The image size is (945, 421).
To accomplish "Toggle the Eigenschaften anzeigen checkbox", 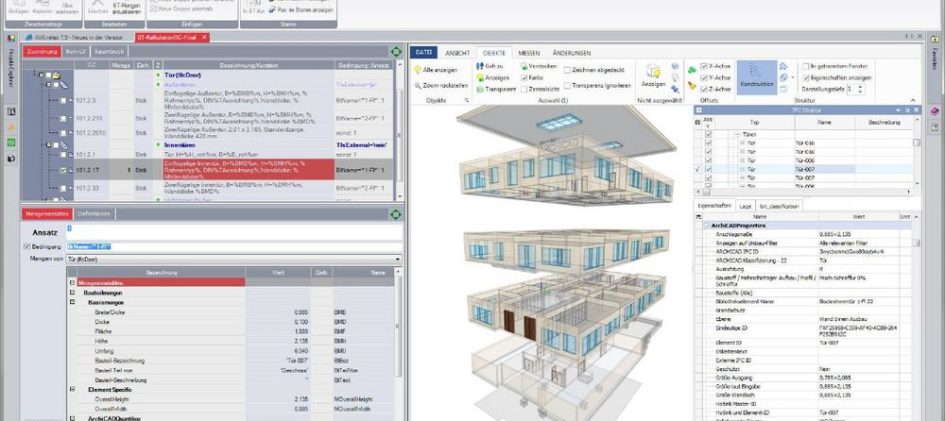I will (x=805, y=76).
